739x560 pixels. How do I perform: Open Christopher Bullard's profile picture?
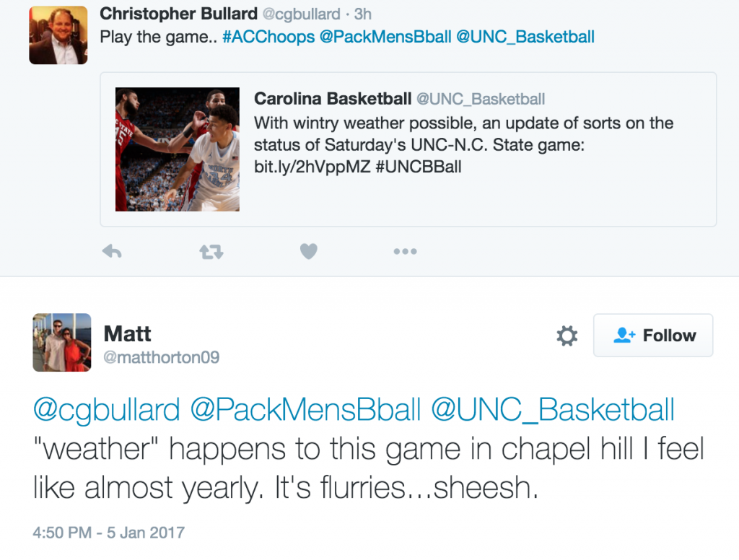pyautogui.click(x=58, y=35)
